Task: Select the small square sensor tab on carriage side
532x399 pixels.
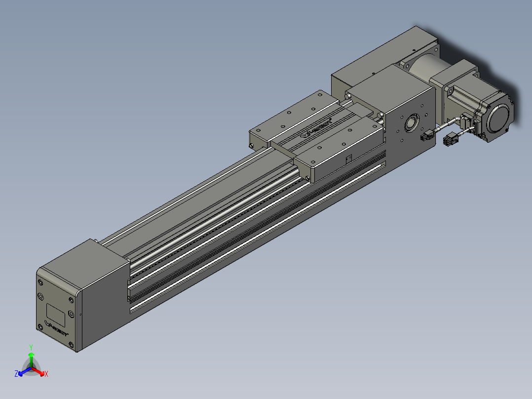Action: 348,159
